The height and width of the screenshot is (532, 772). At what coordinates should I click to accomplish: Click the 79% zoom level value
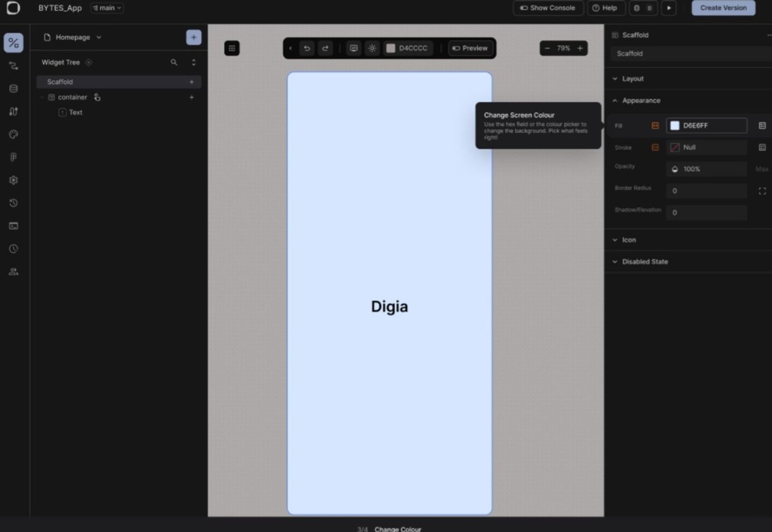(564, 48)
